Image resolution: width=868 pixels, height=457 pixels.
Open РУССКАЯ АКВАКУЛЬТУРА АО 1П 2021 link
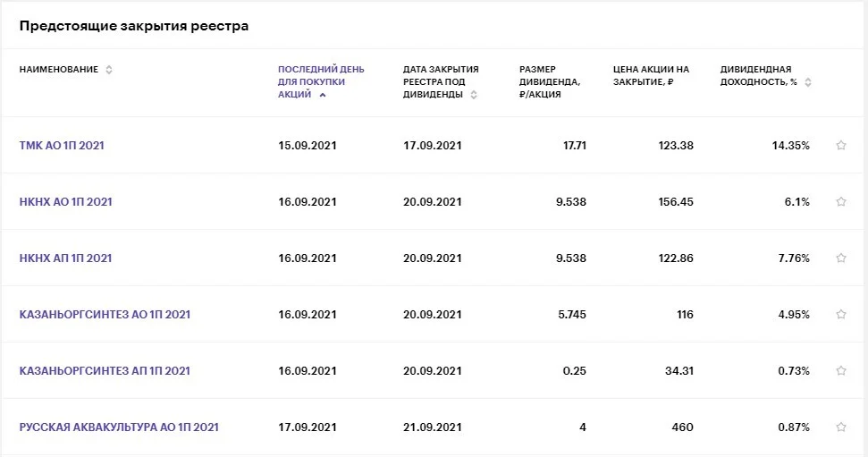[x=119, y=427]
